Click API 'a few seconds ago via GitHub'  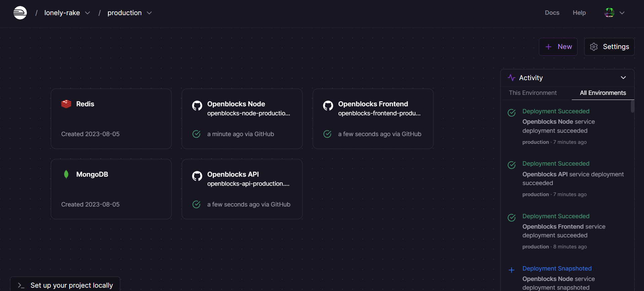tap(248, 205)
